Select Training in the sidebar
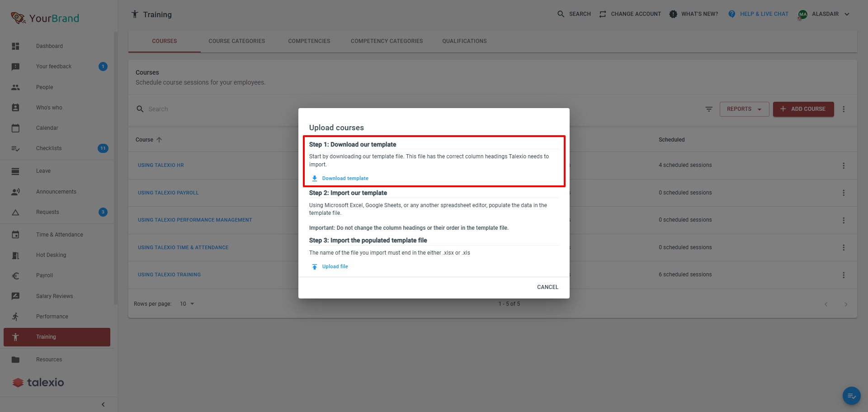 click(57, 337)
